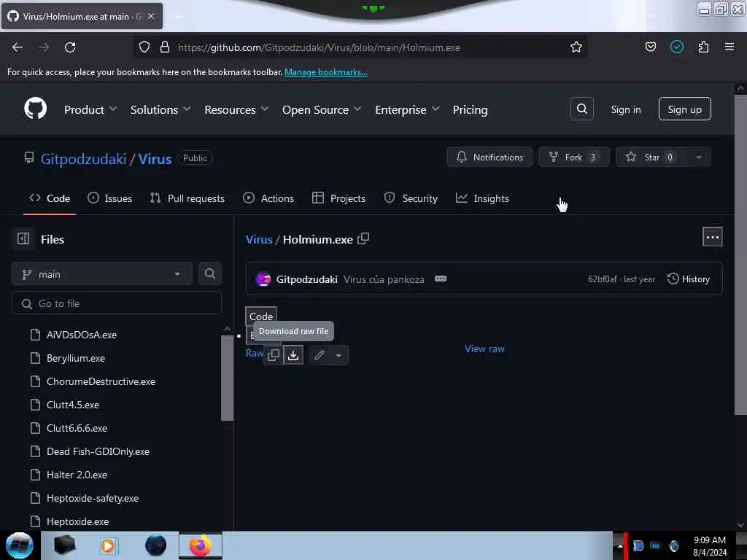Expand commit message ellipsis after Virus của pankoza
The width and height of the screenshot is (747, 560).
[x=441, y=279]
